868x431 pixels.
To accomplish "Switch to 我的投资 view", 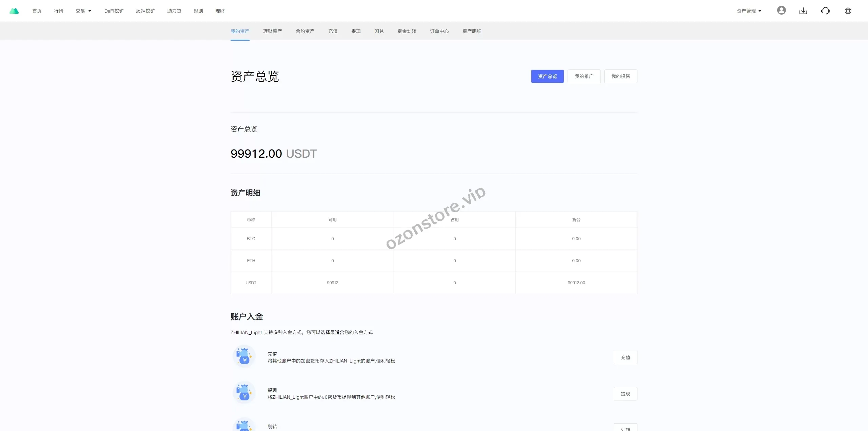I will pos(620,76).
